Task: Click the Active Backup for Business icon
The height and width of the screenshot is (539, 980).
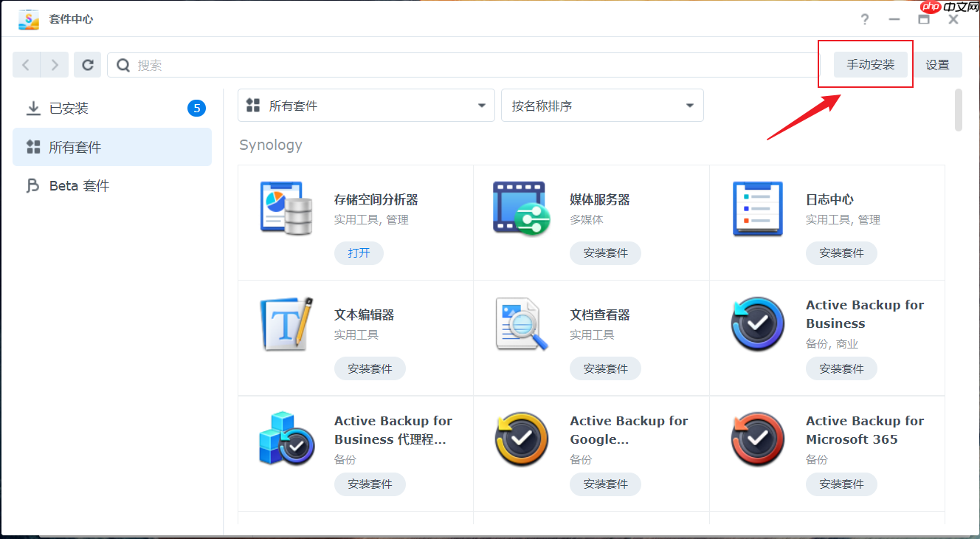Action: tap(758, 323)
